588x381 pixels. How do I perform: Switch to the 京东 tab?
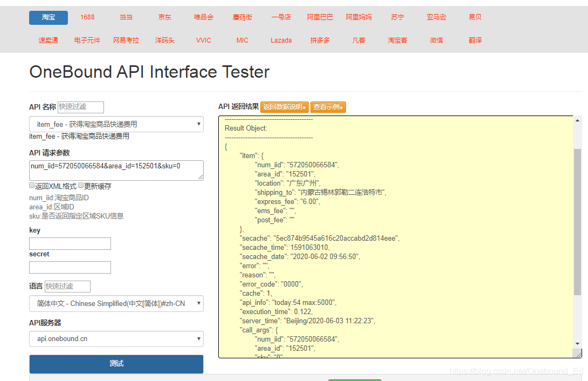pos(164,18)
